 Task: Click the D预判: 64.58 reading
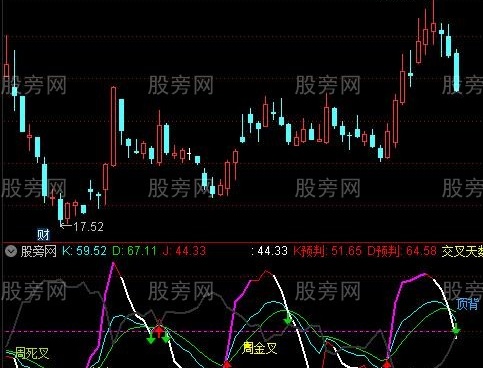click(x=402, y=251)
